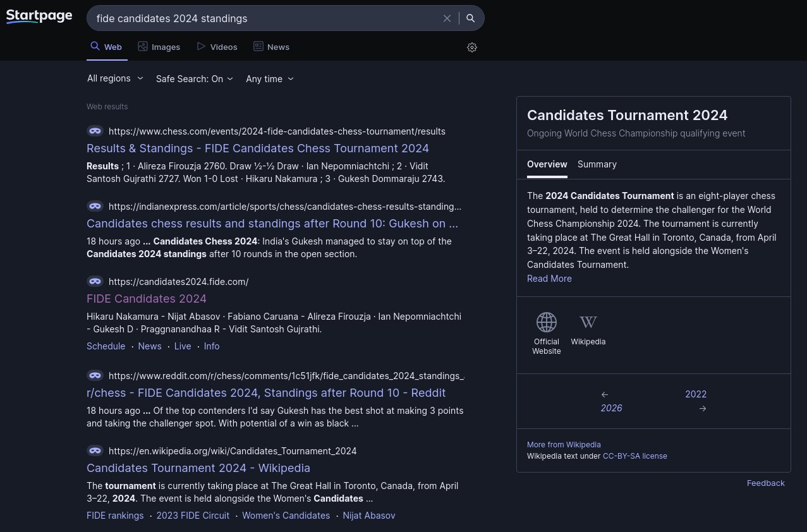
Task: Click anonymous view mask icon for reddit result
Action: coord(95,375)
